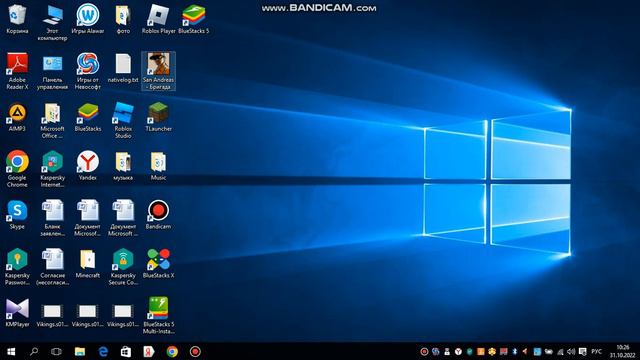Select the Панель управления icon
Screen dimensions: 640x360
[52, 71]
